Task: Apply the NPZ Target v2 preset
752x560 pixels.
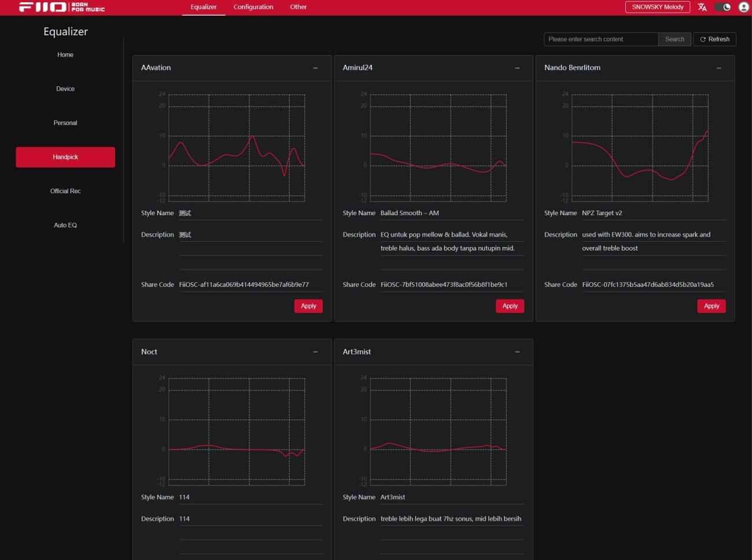Action: [x=711, y=306]
